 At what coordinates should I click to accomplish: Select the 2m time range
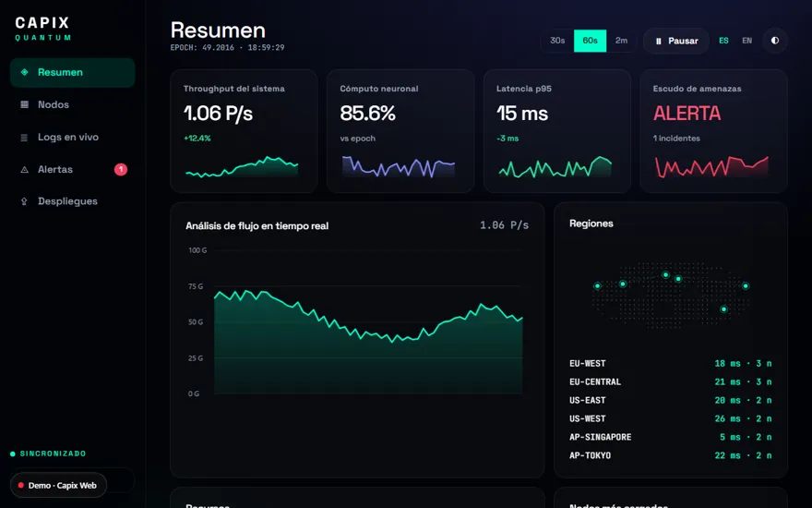click(x=621, y=41)
